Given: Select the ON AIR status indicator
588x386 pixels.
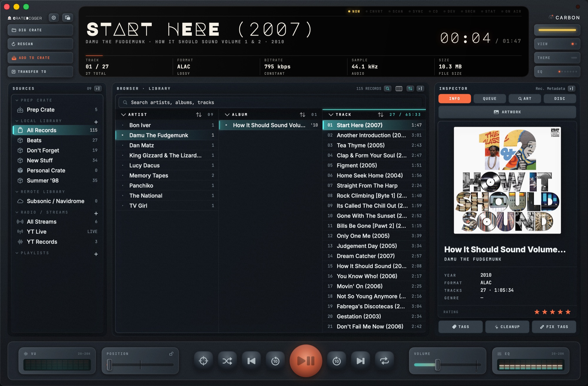Looking at the screenshot, I should pyautogui.click(x=512, y=11).
